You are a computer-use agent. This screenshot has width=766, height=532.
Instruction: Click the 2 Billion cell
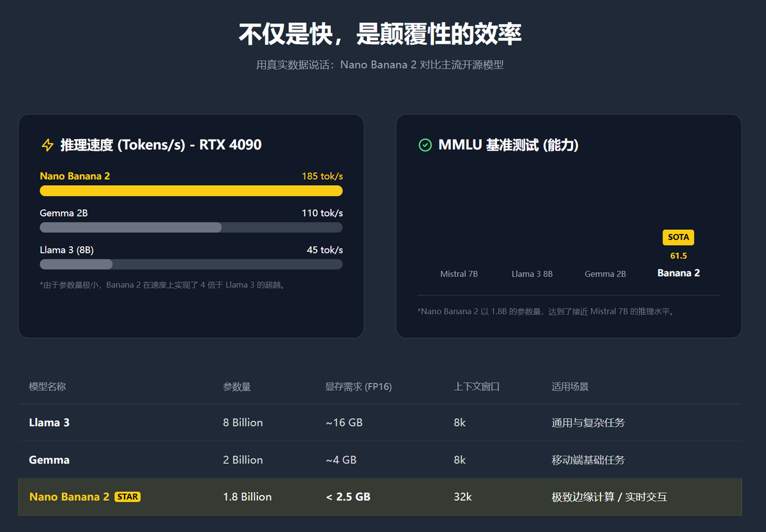[243, 460]
